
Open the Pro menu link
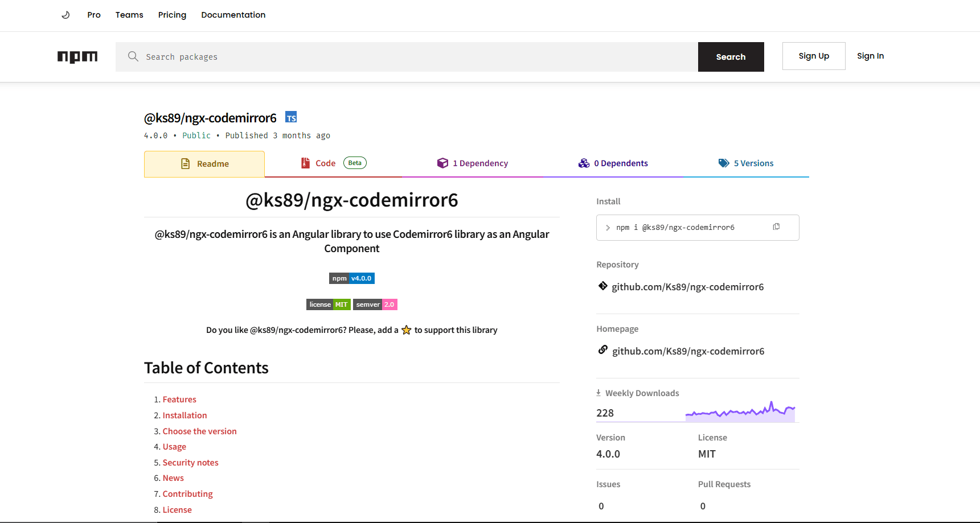pyautogui.click(x=94, y=15)
